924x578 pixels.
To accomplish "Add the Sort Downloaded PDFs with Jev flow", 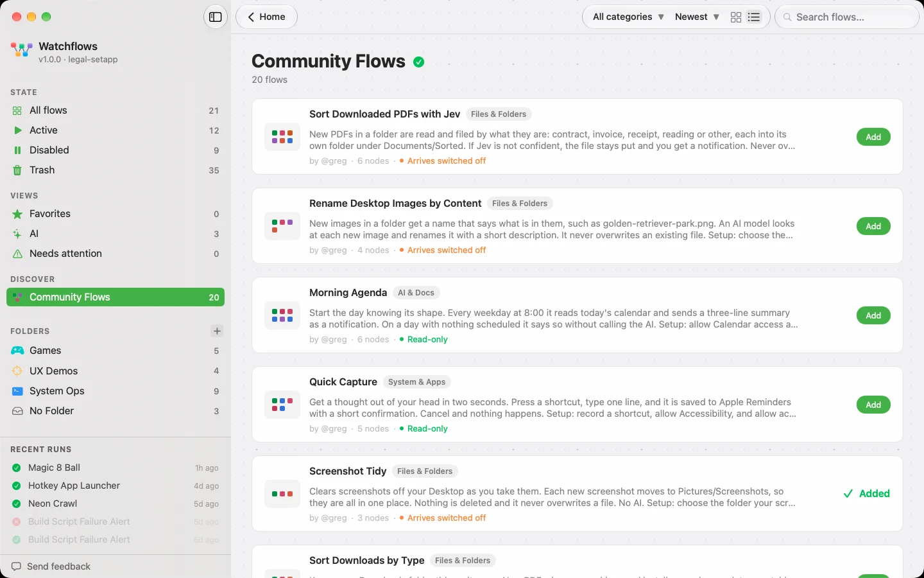I will tap(873, 137).
